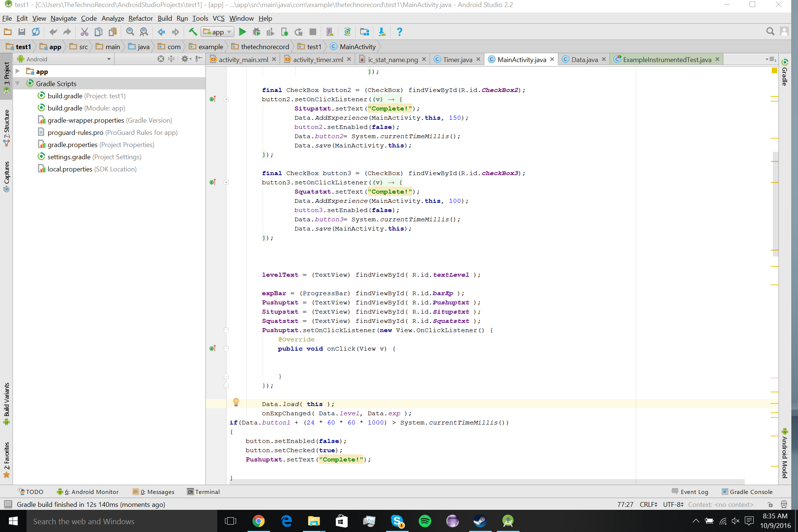This screenshot has height=532, width=798.
Task: Click the Scroll from Source crosshair icon
Action: coord(161,59)
